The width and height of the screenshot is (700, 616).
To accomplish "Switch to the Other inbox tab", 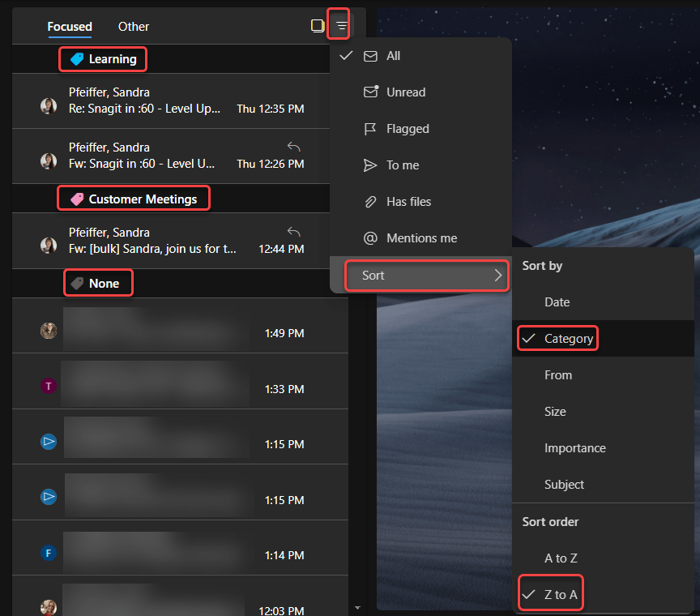I will [x=134, y=27].
